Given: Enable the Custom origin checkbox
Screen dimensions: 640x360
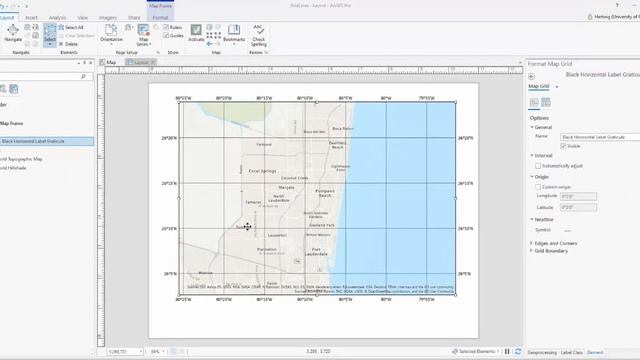Looking at the screenshot, I should [x=538, y=187].
